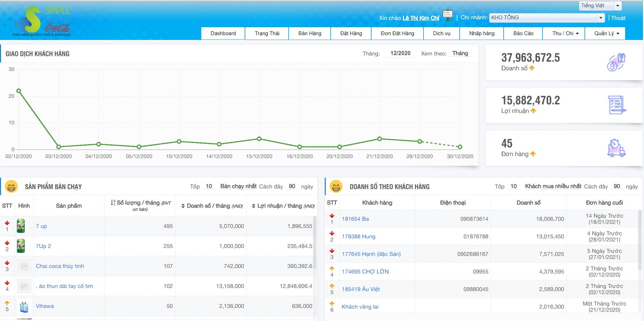This screenshot has height=321, width=644.
Task: Open the Vihawa product link
Action: click(x=45, y=306)
